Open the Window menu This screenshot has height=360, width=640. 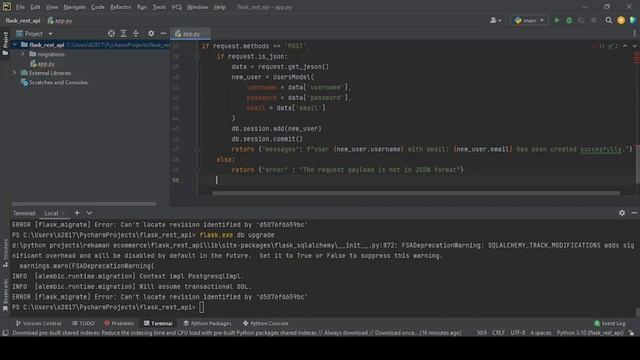[x=197, y=7]
